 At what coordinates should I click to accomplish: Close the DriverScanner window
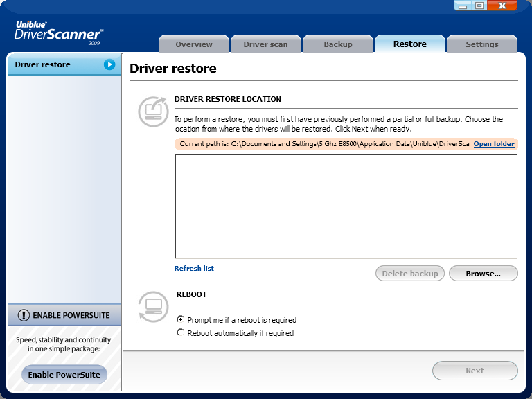pos(502,6)
